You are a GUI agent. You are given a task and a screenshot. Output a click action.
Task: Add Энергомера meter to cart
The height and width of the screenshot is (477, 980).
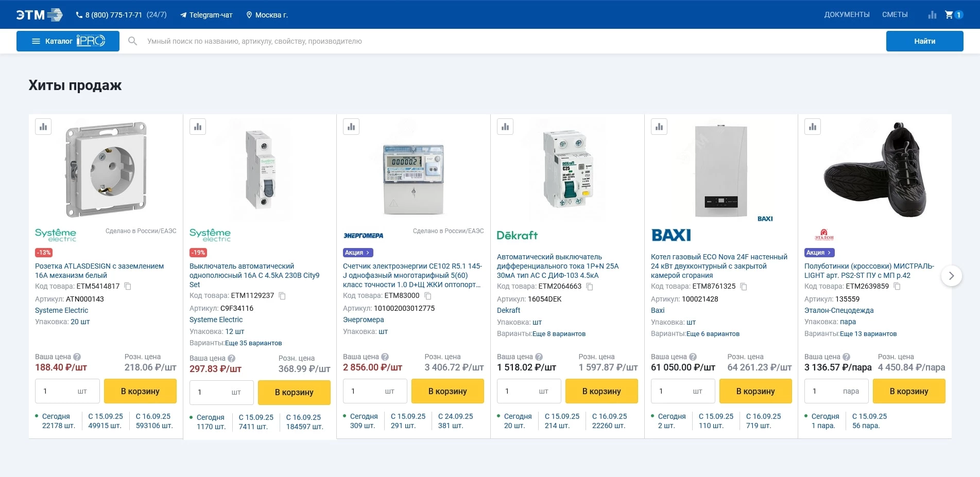point(447,391)
